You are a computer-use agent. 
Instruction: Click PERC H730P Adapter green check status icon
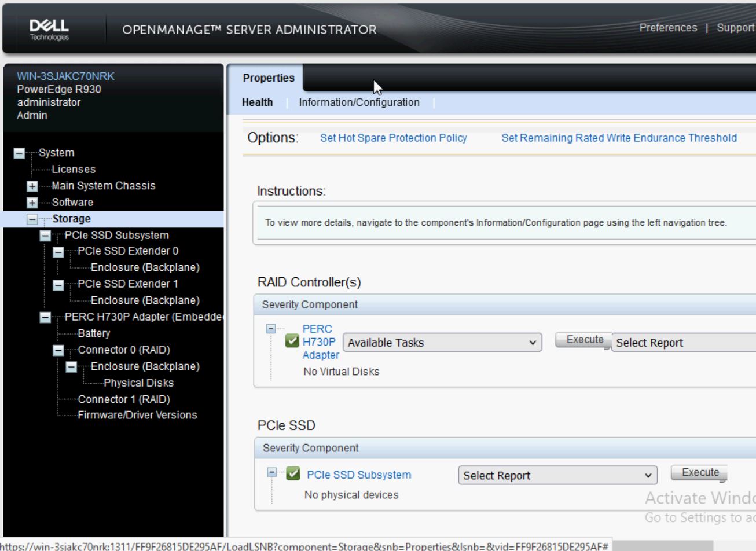[292, 342]
